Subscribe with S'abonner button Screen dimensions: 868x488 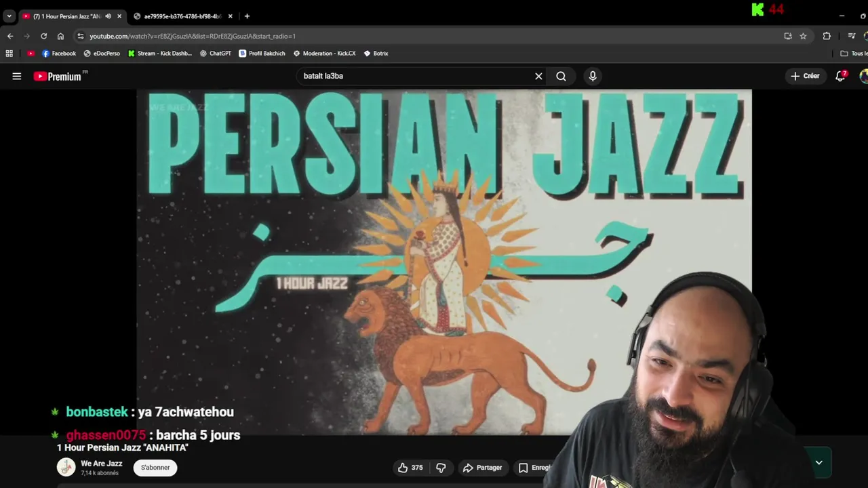point(155,468)
